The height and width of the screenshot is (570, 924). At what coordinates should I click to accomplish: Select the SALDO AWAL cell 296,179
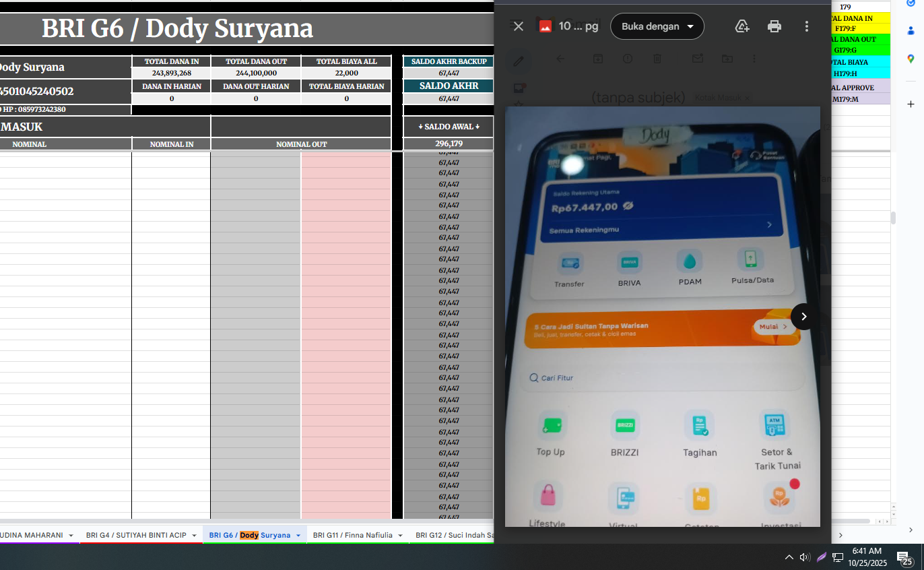449,144
